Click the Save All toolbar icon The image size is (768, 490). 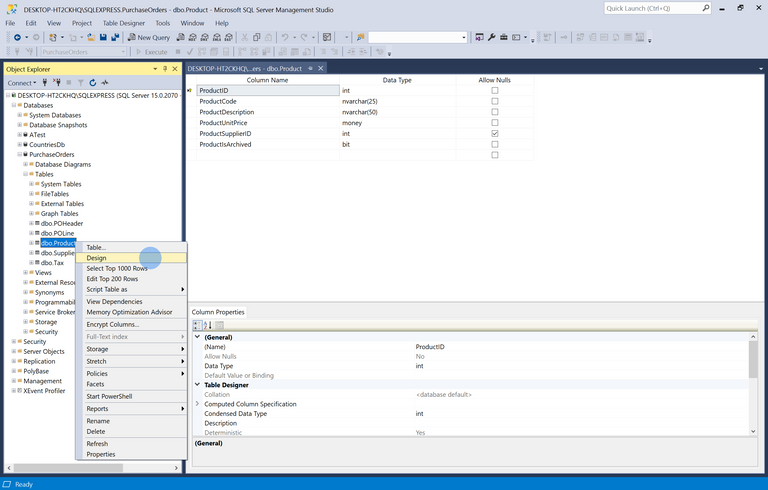116,37
